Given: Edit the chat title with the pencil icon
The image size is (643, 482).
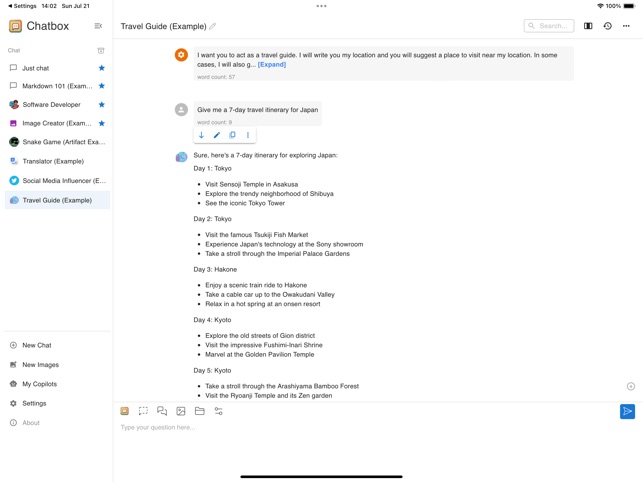Looking at the screenshot, I should [x=212, y=26].
